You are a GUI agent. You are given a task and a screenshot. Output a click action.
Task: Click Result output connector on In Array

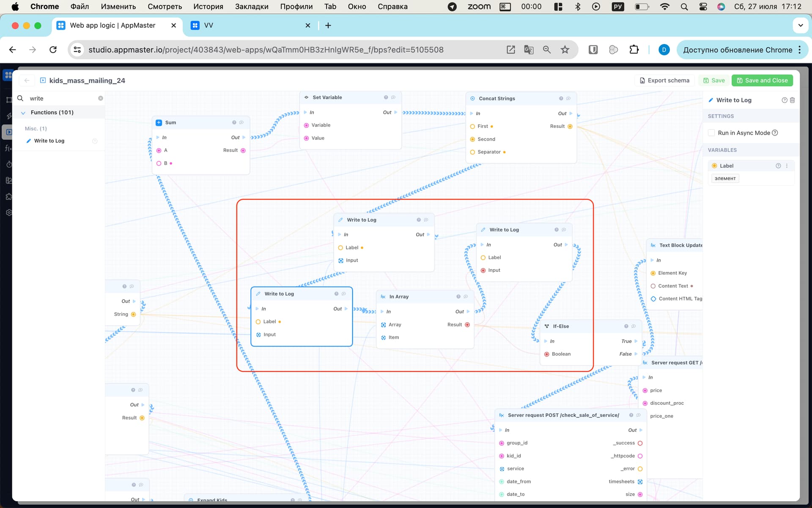coord(467,325)
